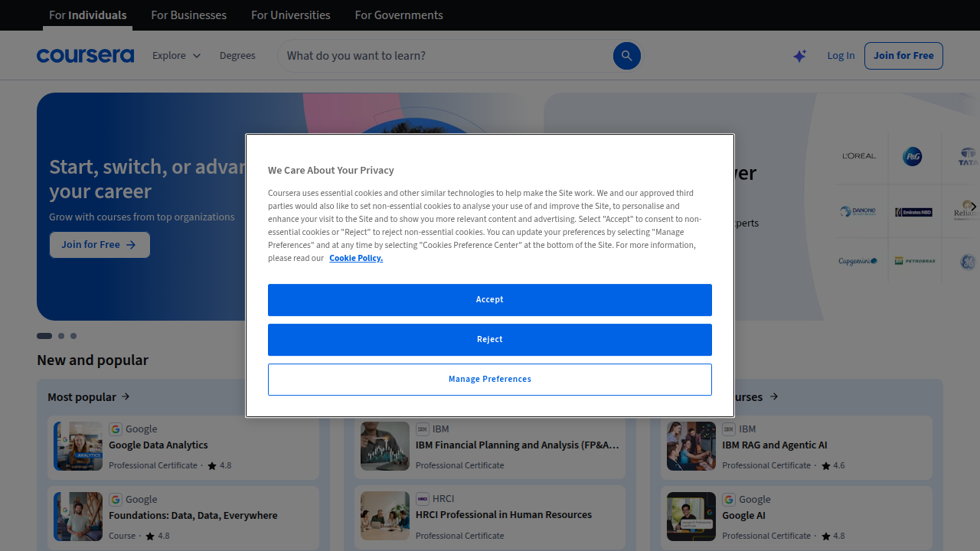Viewport: 980px width, 551px height.
Task: Open IBM Financial Planning and Analysis title
Action: coord(518,445)
